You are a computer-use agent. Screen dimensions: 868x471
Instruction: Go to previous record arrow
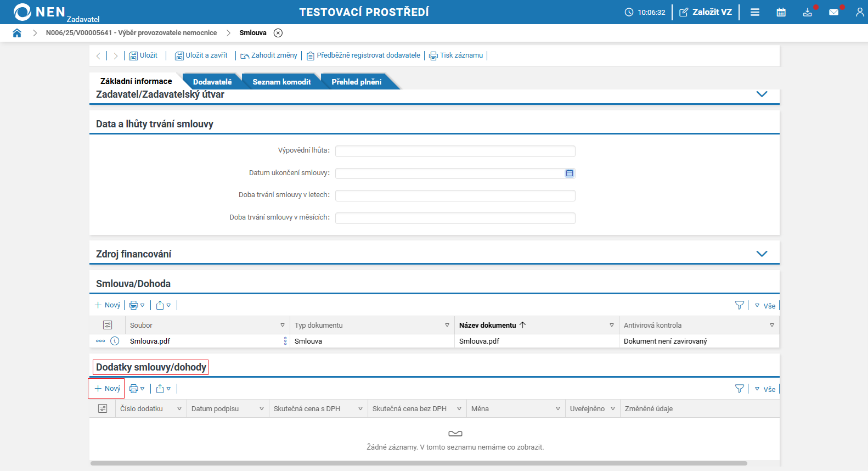pos(98,55)
